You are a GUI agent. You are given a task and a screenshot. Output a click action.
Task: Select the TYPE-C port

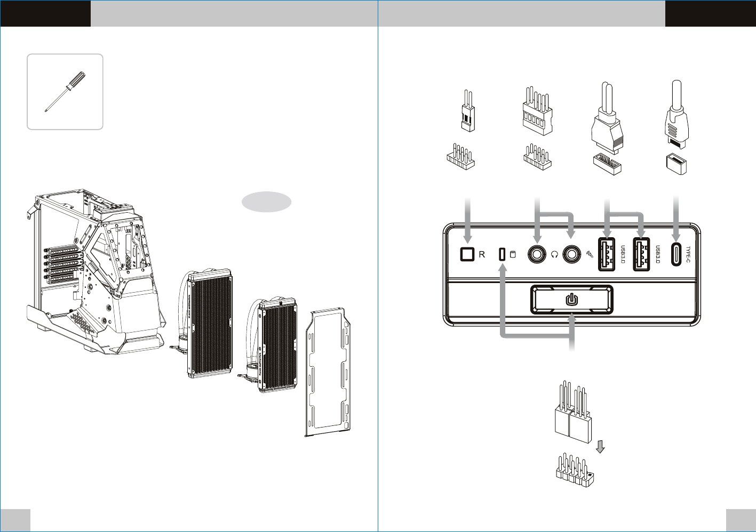click(677, 255)
